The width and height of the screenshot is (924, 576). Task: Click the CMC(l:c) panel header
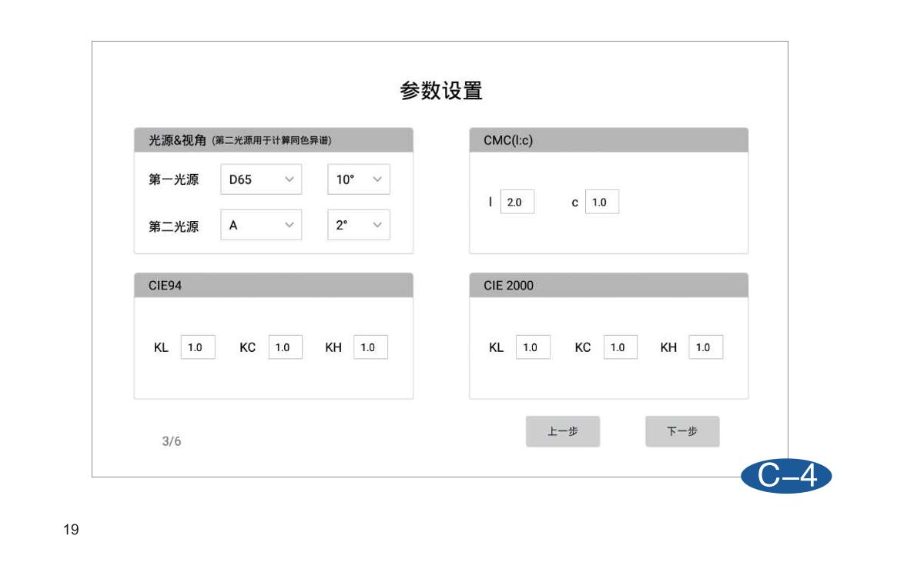coord(608,140)
